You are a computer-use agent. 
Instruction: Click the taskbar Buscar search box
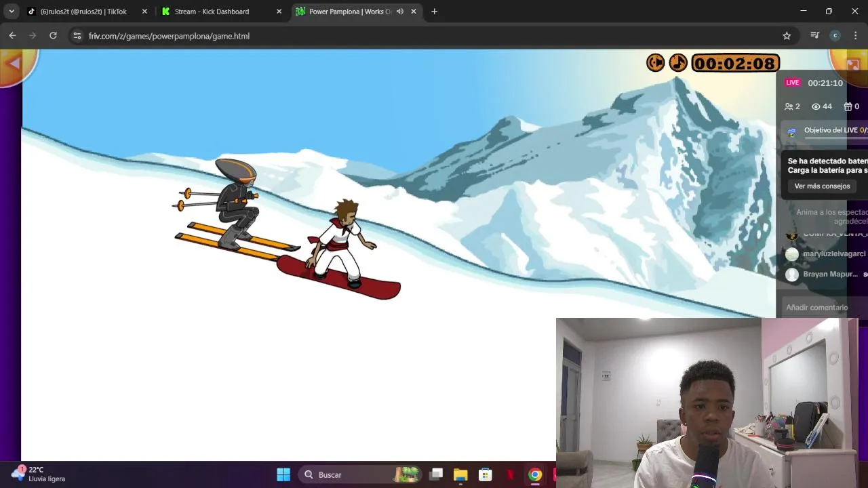tap(361, 474)
